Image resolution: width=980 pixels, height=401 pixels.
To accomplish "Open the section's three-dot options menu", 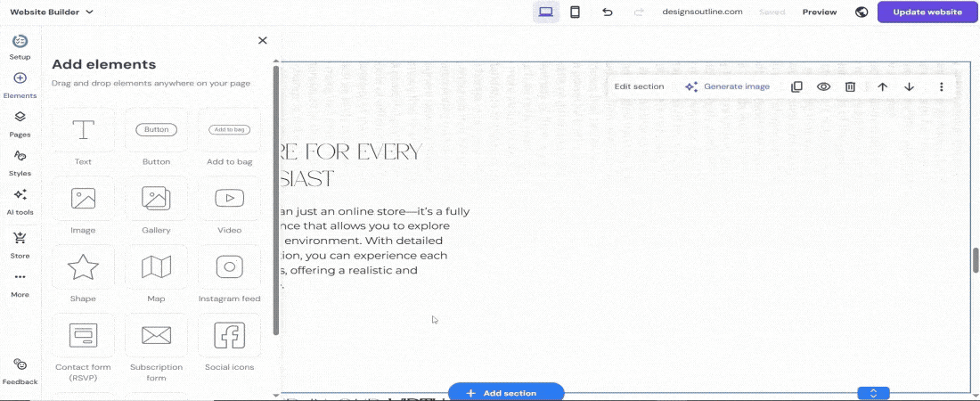I will pyautogui.click(x=942, y=87).
